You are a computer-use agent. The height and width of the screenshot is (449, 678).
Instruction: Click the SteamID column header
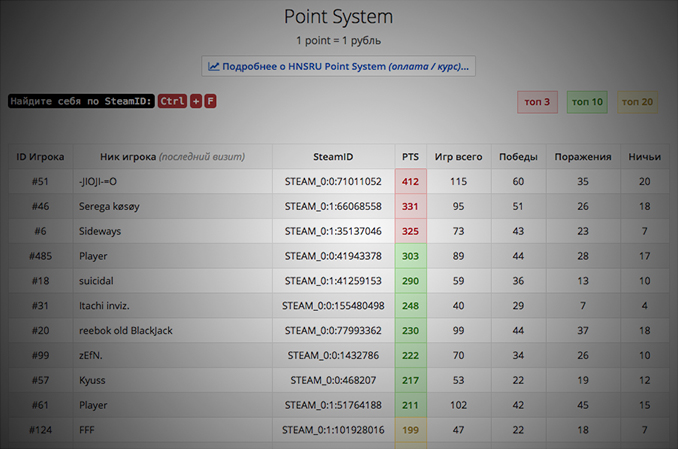pos(332,157)
